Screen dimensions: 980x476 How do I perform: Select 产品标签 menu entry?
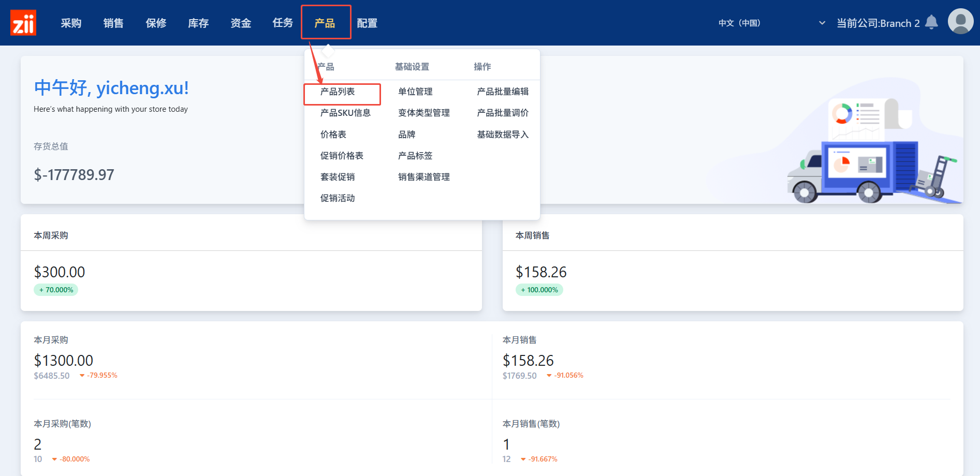coord(415,156)
